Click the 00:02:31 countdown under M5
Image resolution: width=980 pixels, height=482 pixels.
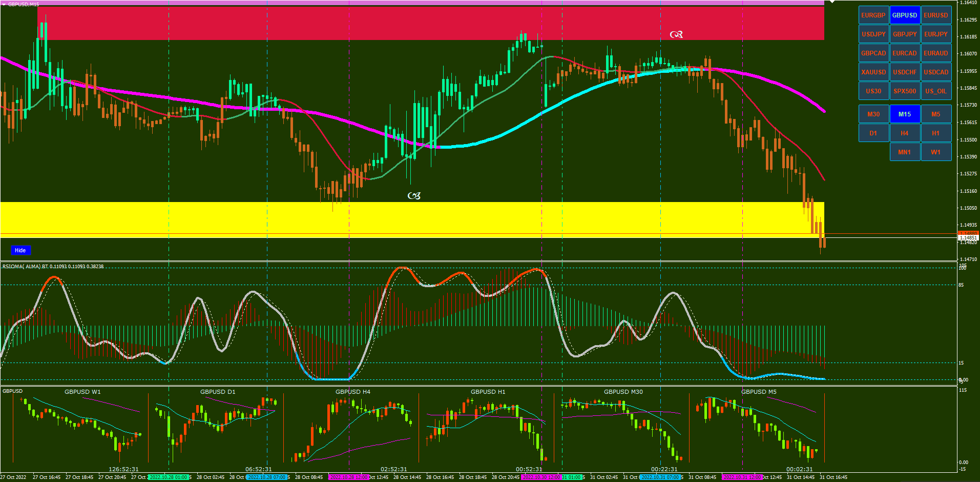point(800,469)
